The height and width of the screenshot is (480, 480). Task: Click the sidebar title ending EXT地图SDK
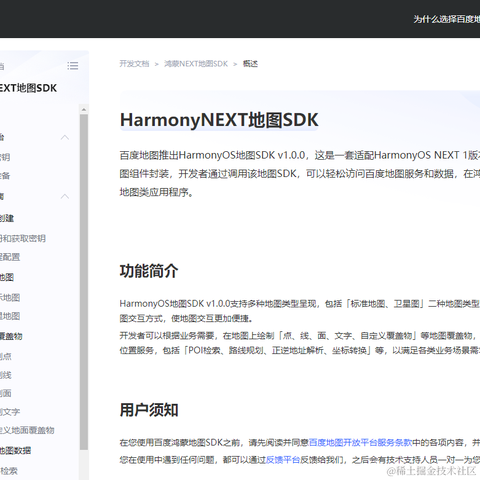pos(28,88)
